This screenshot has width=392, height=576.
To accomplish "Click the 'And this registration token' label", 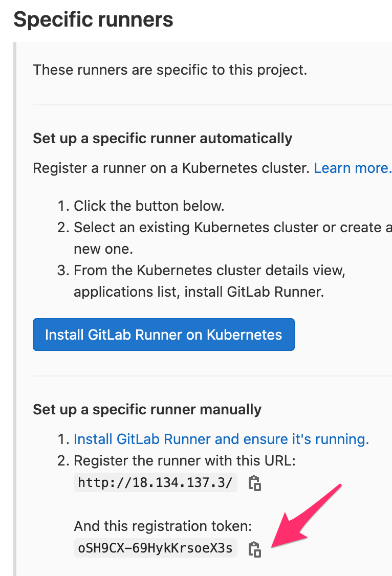I will tap(163, 526).
